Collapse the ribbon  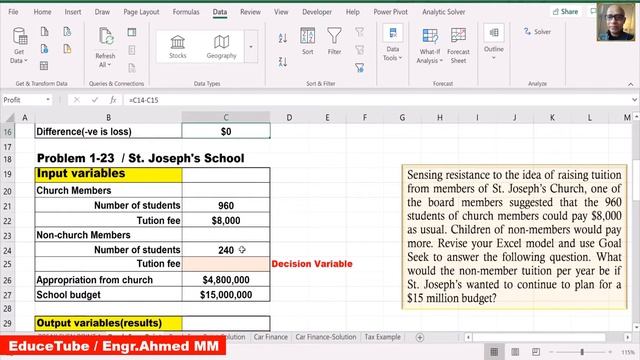[631, 84]
